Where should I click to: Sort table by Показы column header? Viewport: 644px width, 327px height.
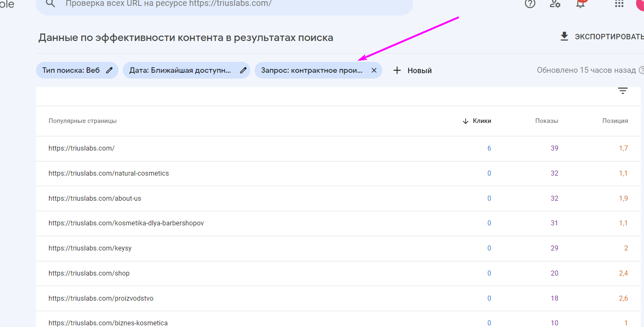[x=546, y=121]
